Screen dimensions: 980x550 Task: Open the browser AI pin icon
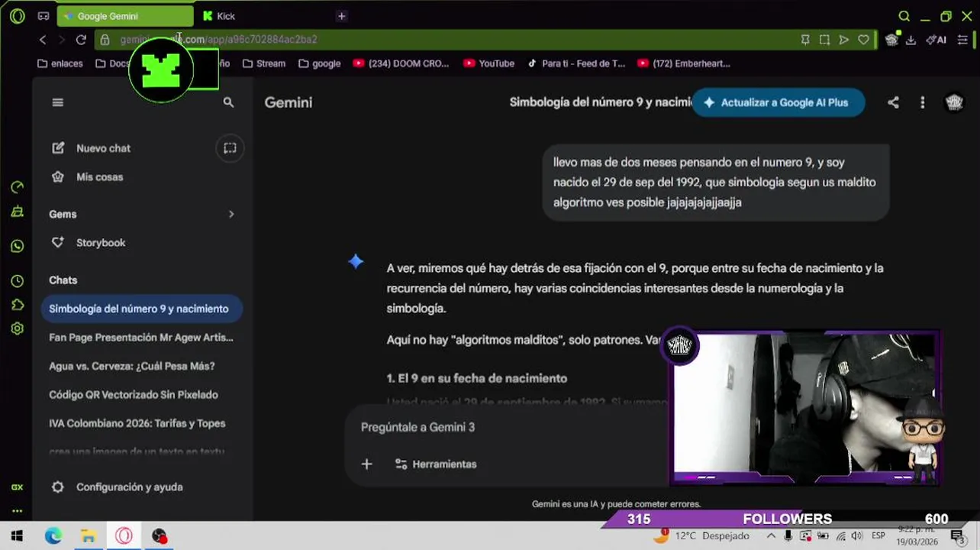pos(936,40)
